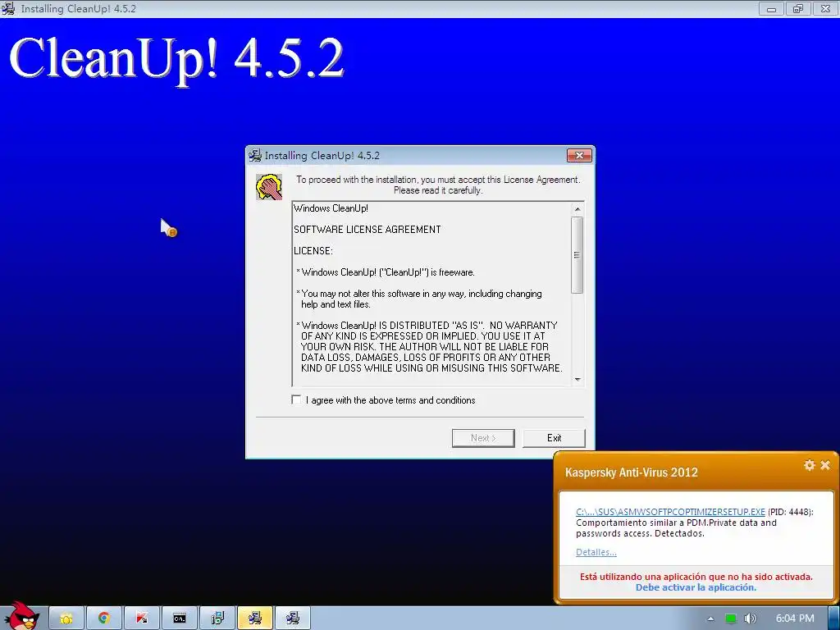Click the green tray status icon
The width and height of the screenshot is (840, 630).
click(730, 619)
